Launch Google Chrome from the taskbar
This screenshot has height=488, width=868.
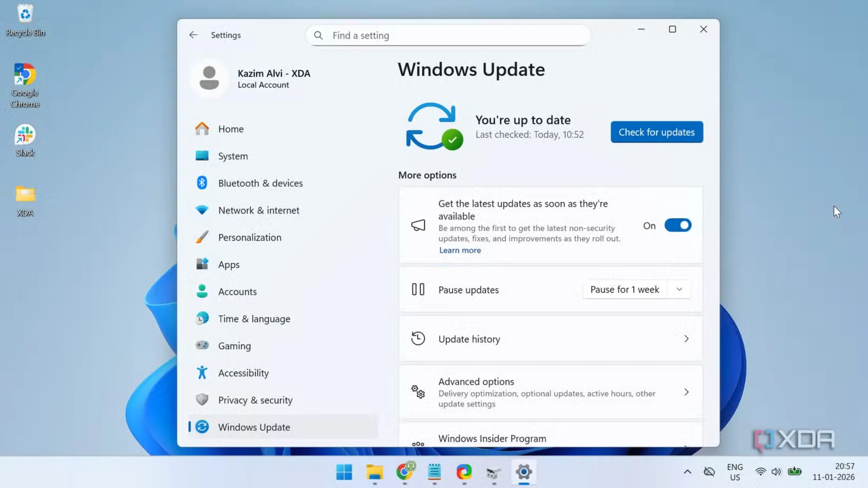[404, 472]
